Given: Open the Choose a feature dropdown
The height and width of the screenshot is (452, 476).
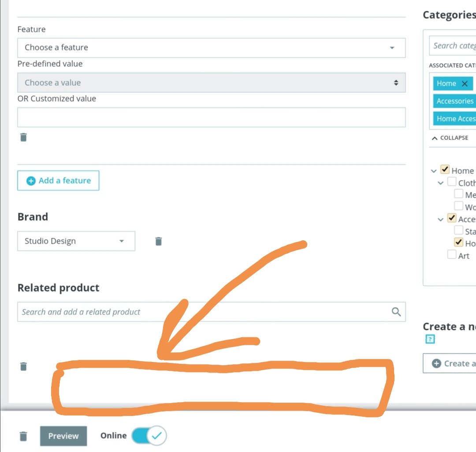Looking at the screenshot, I should coord(211,48).
